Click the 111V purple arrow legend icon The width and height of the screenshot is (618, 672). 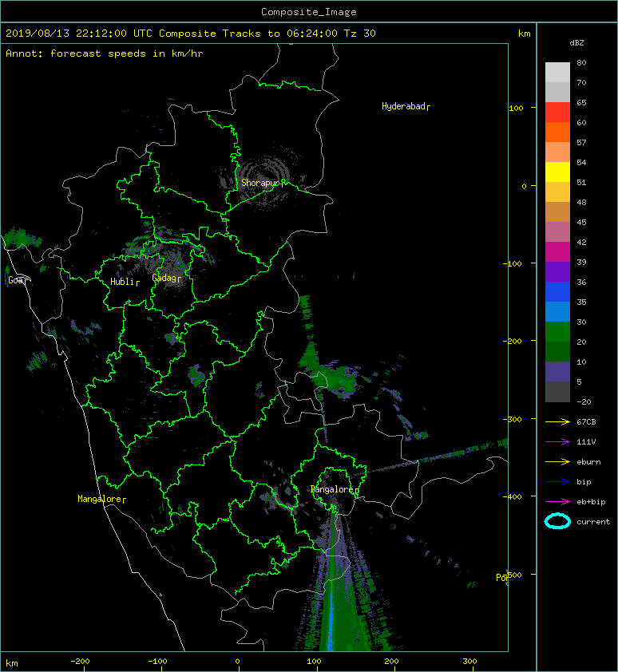557,442
